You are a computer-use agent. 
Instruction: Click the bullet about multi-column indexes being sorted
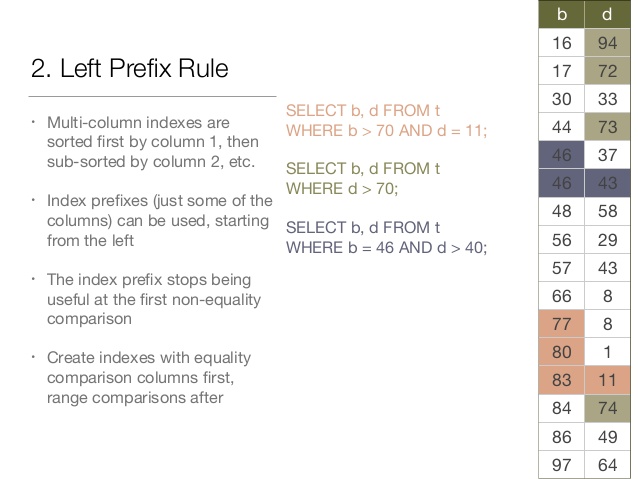click(152, 142)
